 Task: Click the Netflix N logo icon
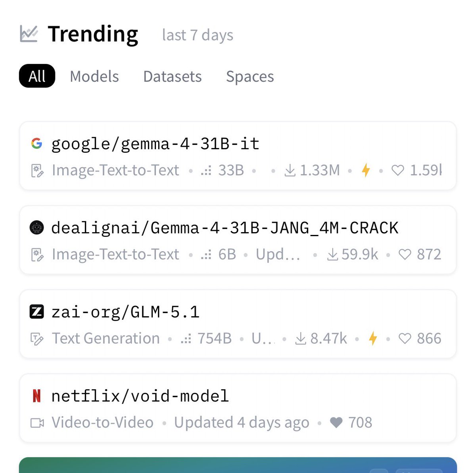[36, 396]
